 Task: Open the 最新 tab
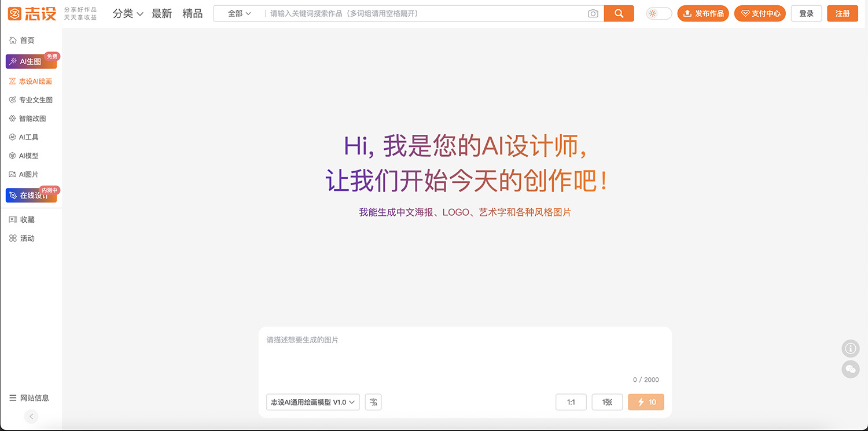pos(161,13)
